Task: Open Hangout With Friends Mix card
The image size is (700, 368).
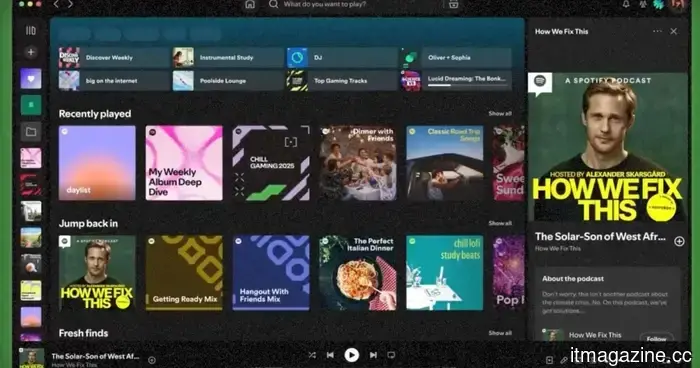Action: pos(271,273)
